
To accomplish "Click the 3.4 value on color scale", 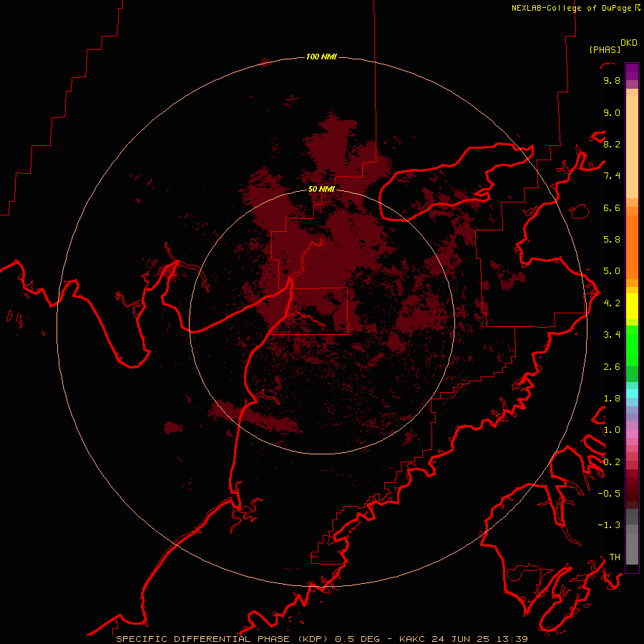I will click(612, 335).
